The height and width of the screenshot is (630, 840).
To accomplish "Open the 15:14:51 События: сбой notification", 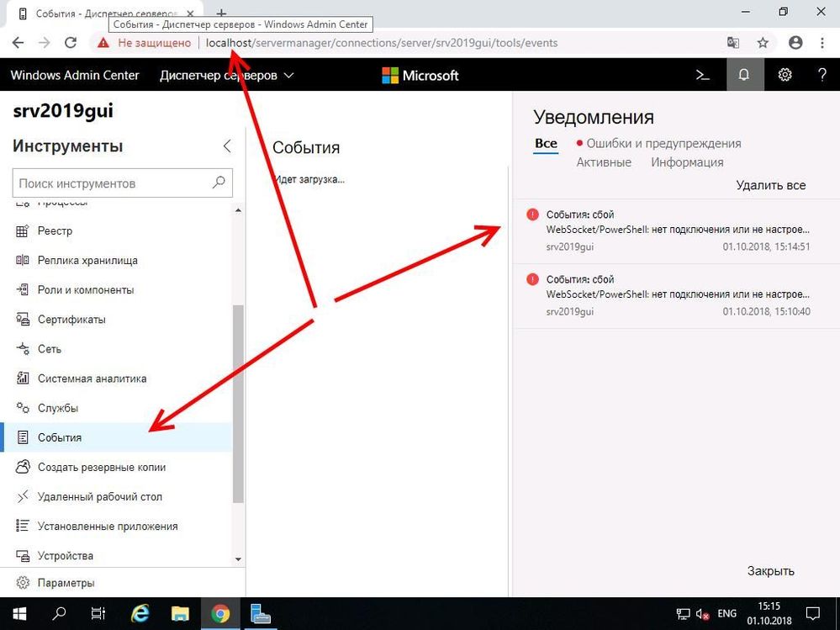I will (x=676, y=230).
